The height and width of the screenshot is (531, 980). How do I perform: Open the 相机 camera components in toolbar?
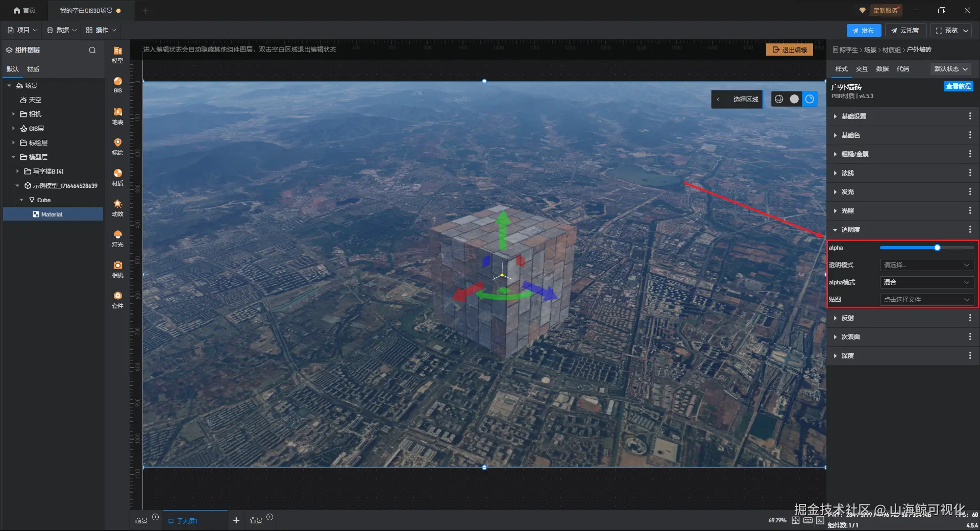click(x=117, y=269)
